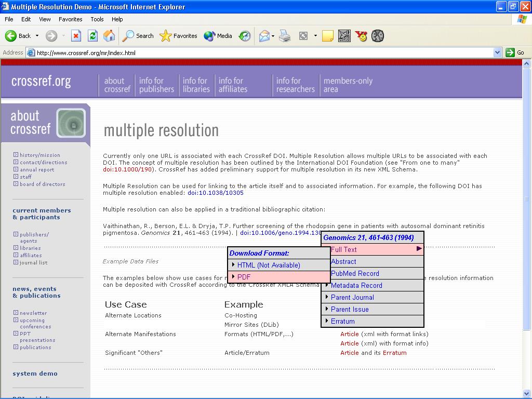Screen dimensions: 532x399
Task: Open the Forward history dropdown arrow
Action: [63, 36]
